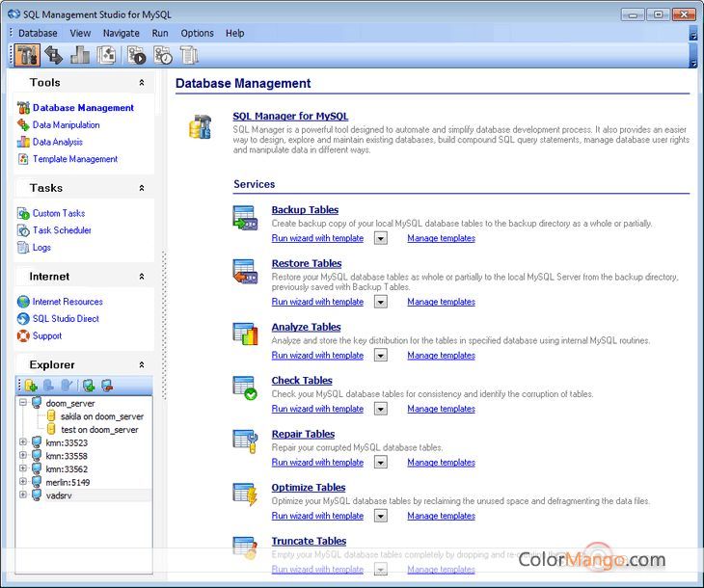
Task: Collapse the Tools panel section
Action: 142,83
